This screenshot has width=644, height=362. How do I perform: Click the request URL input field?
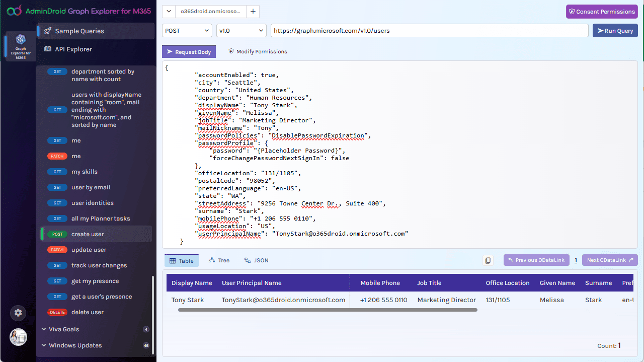click(429, 31)
